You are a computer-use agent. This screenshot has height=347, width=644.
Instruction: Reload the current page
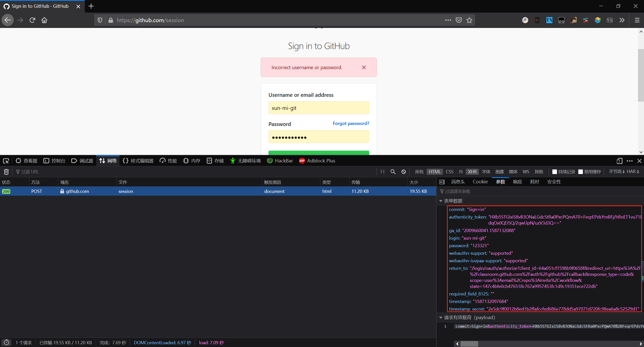tap(32, 20)
